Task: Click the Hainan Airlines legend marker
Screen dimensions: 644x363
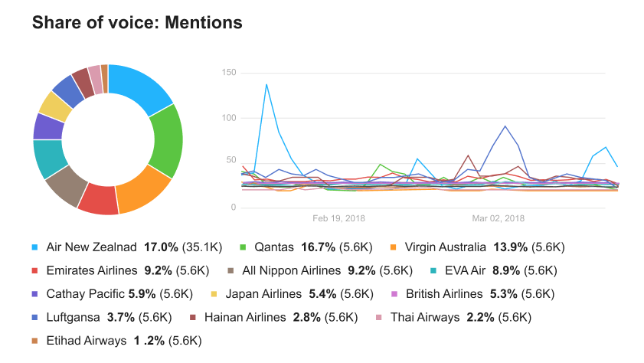Action: (x=193, y=316)
